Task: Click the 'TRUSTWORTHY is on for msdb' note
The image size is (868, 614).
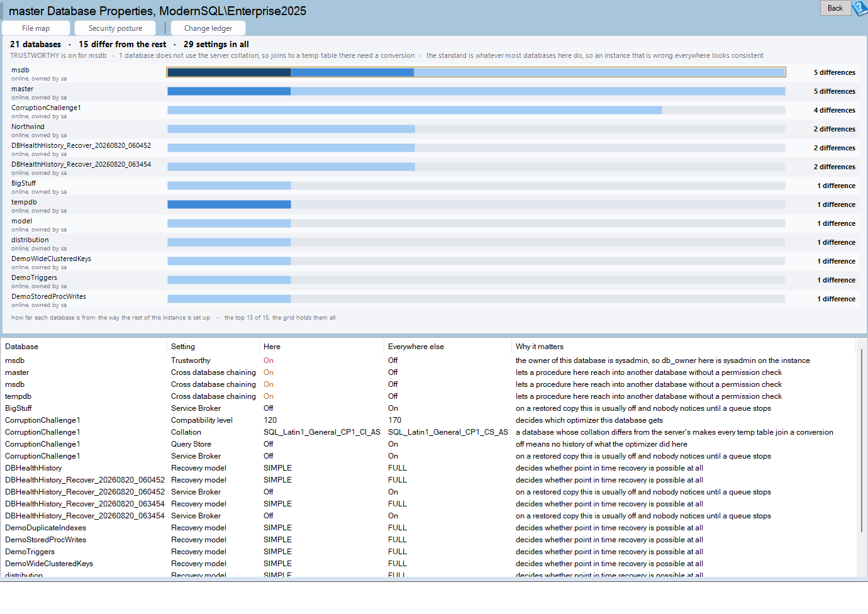Action: click(58, 55)
